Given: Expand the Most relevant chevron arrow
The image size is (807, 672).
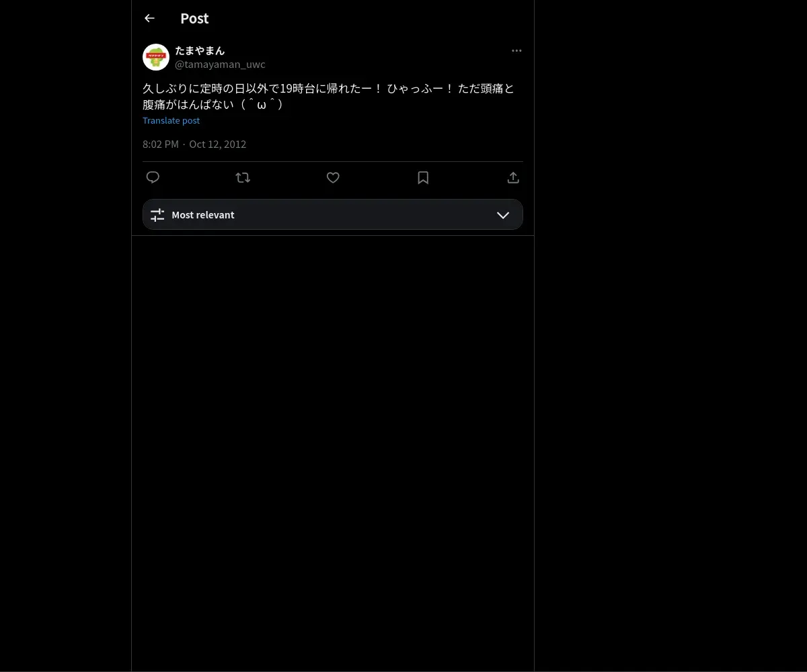Looking at the screenshot, I should click(x=503, y=215).
